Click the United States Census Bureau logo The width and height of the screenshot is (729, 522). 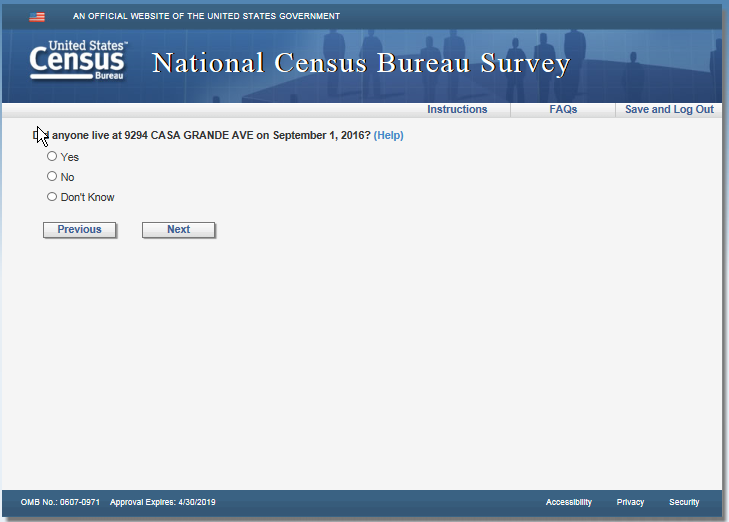[78, 60]
